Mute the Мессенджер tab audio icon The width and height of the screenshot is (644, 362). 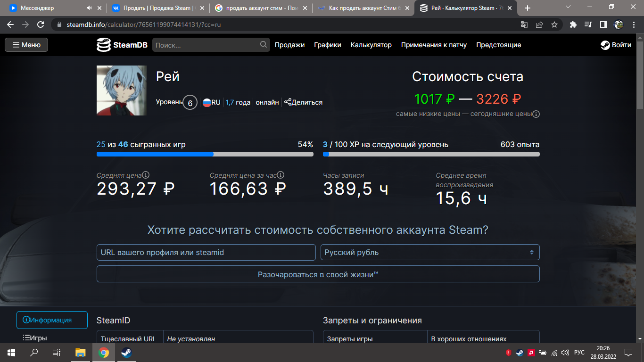coord(89,8)
